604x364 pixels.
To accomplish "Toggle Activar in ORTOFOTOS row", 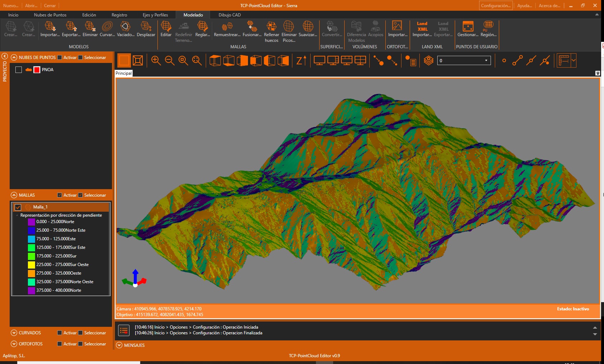I will pyautogui.click(x=60, y=344).
